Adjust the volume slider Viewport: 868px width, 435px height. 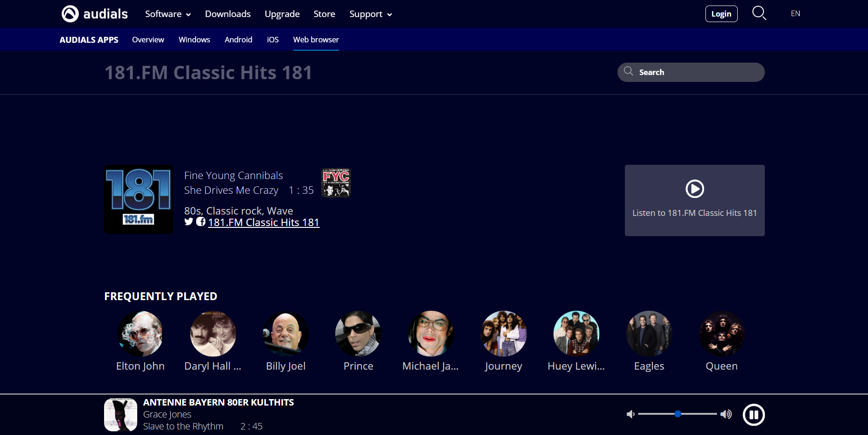pyautogui.click(x=677, y=414)
